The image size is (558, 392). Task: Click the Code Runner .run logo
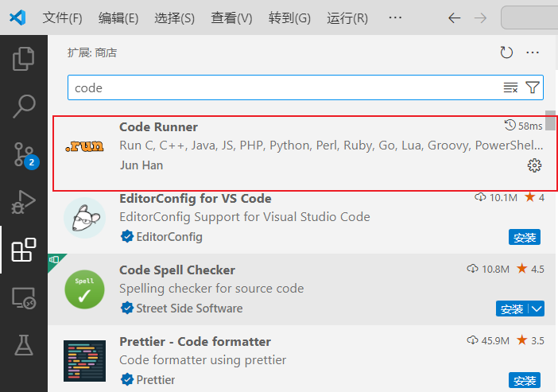pos(84,146)
